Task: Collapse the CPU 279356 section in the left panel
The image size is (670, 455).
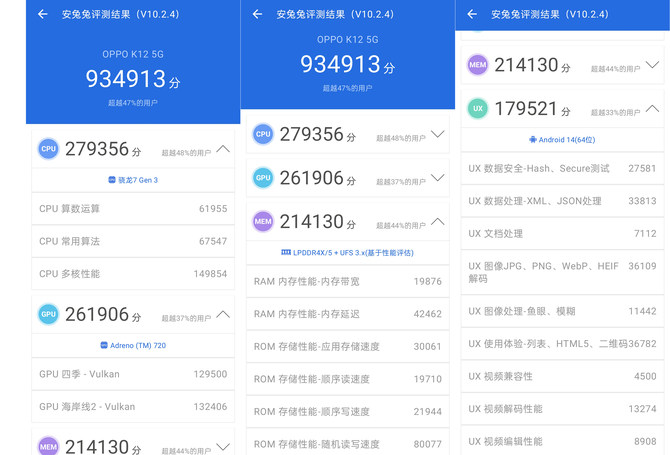Action: click(223, 149)
